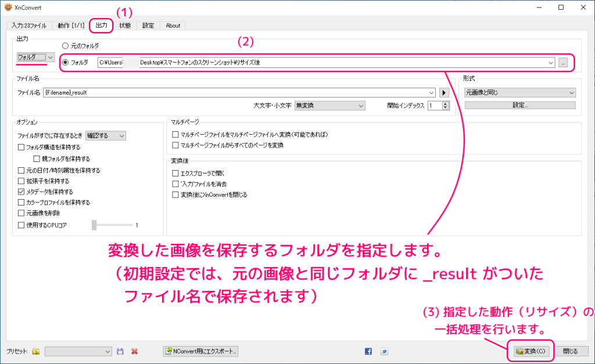
Task: Check マルチページファイルからすべてのページを変換
Action: coord(175,145)
